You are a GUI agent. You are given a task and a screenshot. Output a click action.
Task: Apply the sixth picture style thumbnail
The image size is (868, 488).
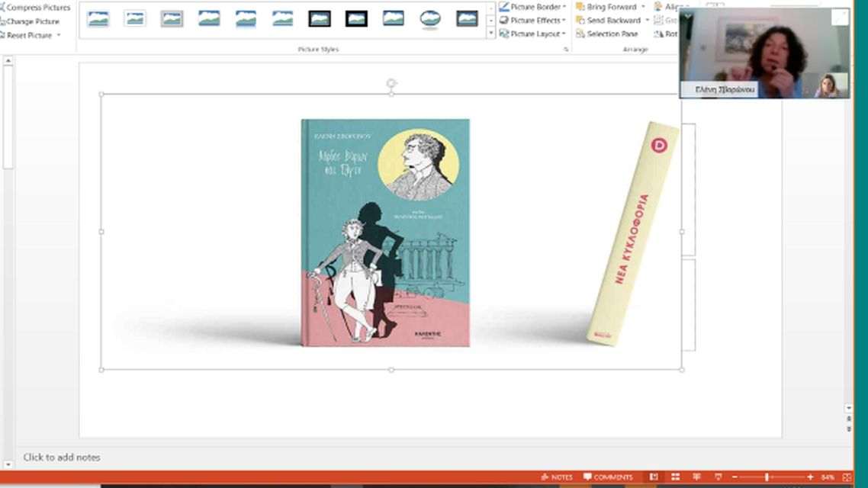(x=282, y=19)
